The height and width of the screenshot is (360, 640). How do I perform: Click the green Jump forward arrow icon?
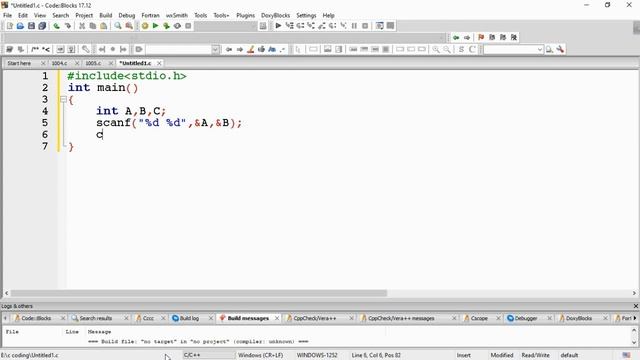point(467,38)
